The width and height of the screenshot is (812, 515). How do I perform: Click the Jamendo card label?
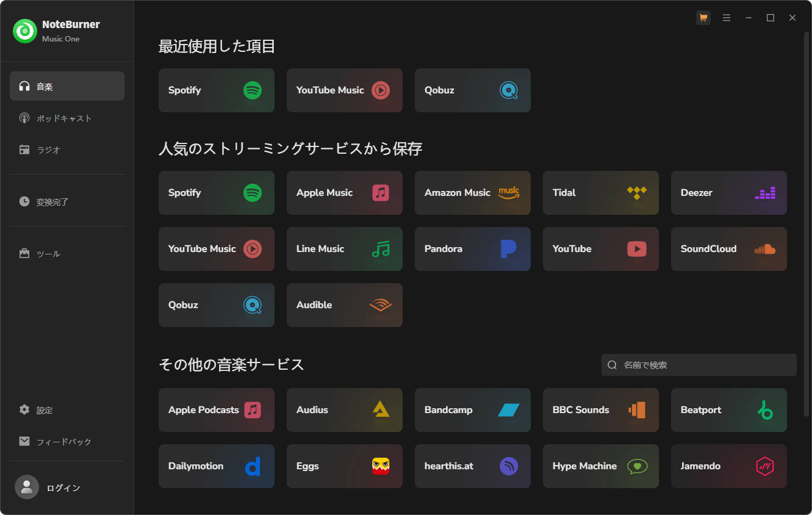(700, 466)
